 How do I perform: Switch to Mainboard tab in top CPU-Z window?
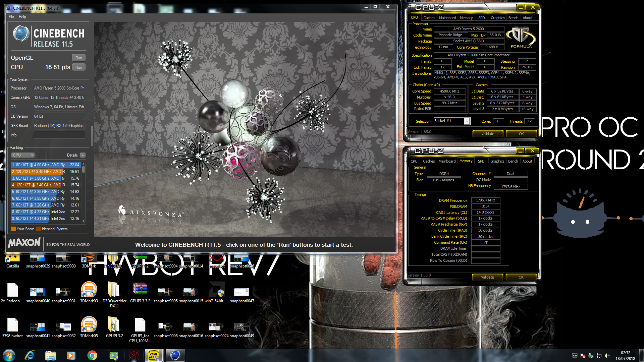point(447,18)
